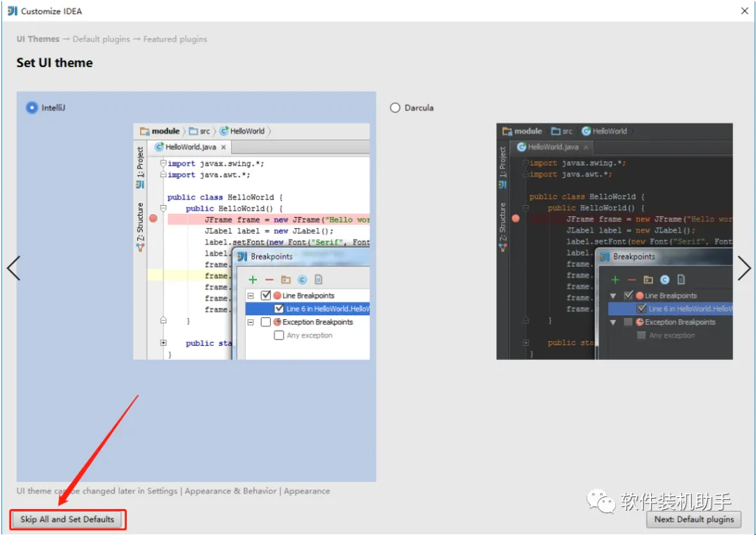
Task: Click the IntelliJ light theme preview image
Action: [252, 241]
